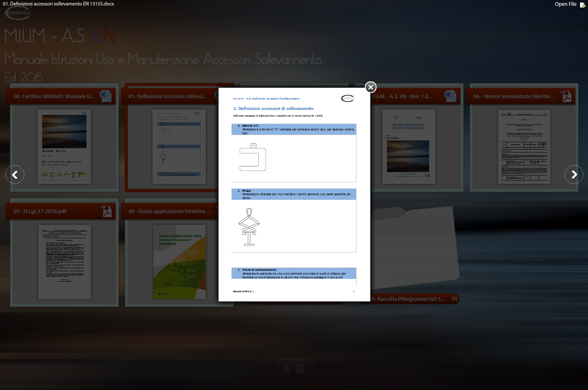Click the 06 - Guida applicazione Direttiva title
The image size is (588, 390).
tap(169, 211)
